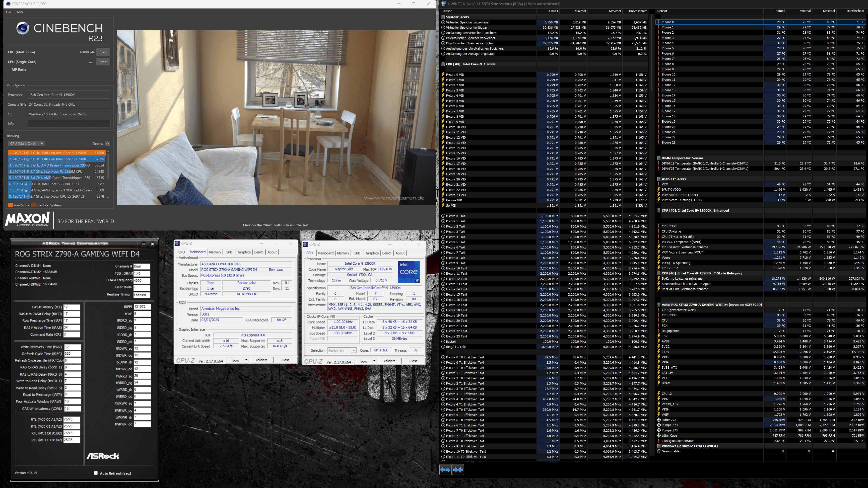868x488 pixels.
Task: Click the clock icon of the 'Bustakt' row
Action: (443, 342)
